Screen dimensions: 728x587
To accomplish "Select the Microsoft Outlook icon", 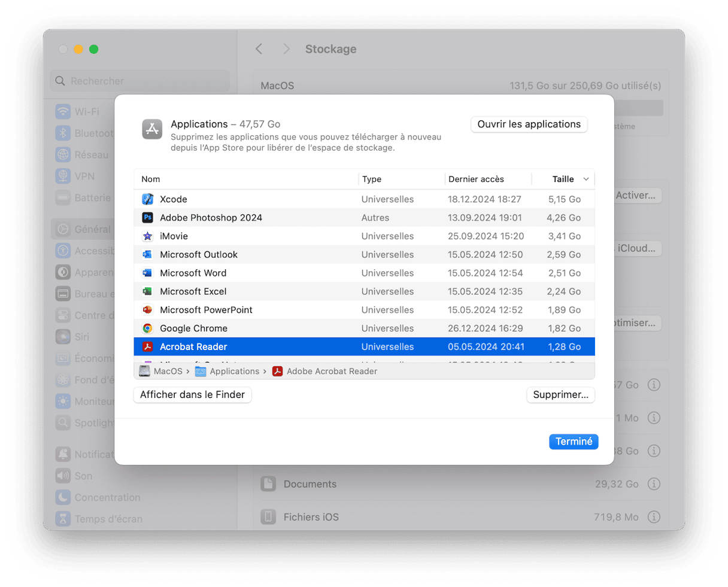I will coord(147,255).
